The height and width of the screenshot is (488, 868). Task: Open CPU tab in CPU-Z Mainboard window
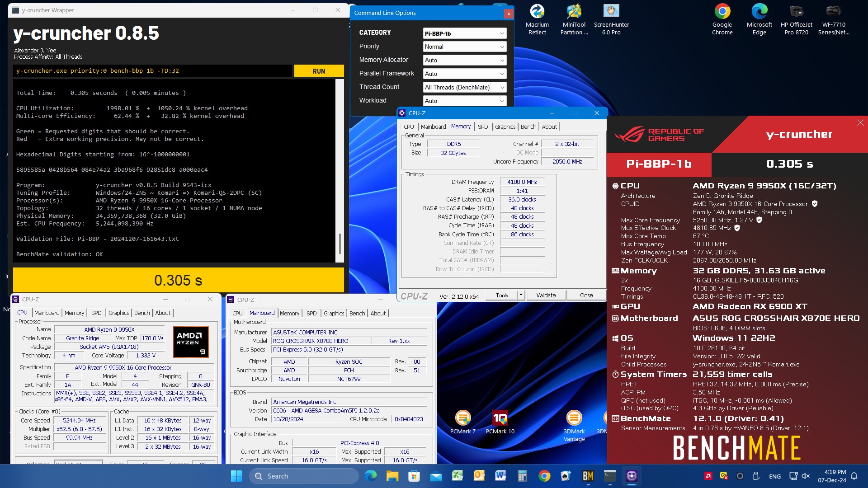237,313
